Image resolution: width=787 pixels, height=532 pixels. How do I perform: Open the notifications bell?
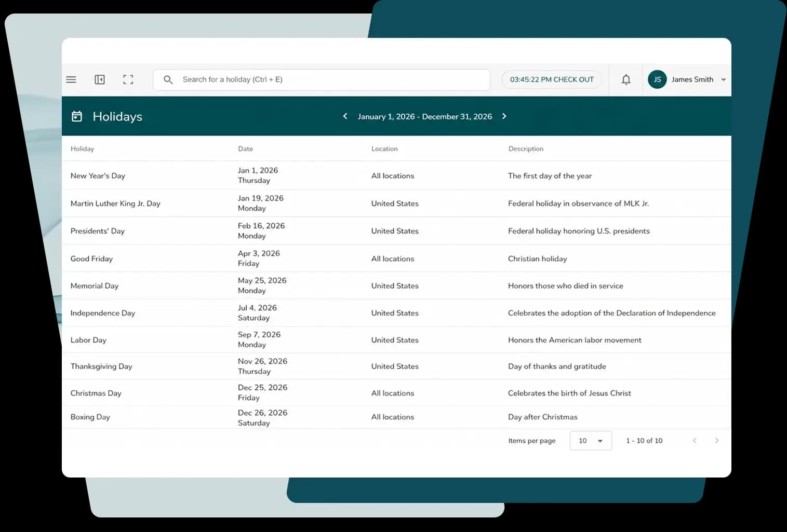[x=626, y=79]
